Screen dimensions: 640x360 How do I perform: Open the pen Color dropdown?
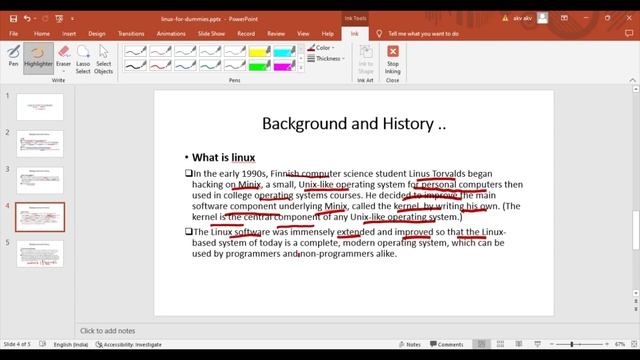coord(321,48)
